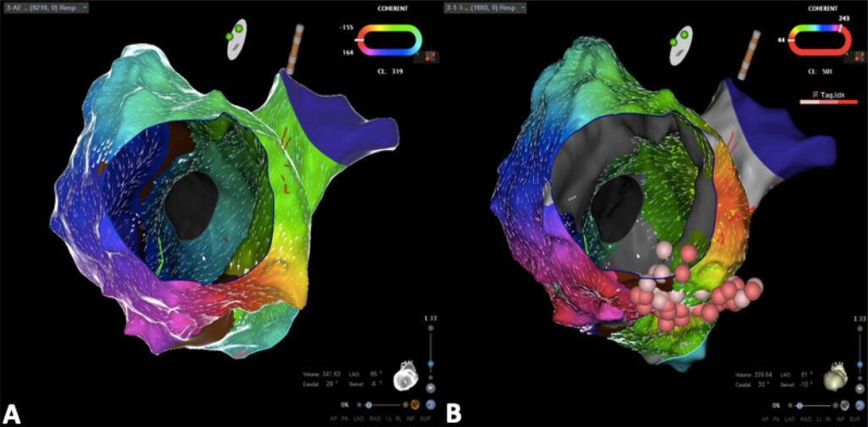Viewport: 868px width, 427px height.
Task: Click the 1.33 zoom value in panel B
Action: [x=860, y=319]
